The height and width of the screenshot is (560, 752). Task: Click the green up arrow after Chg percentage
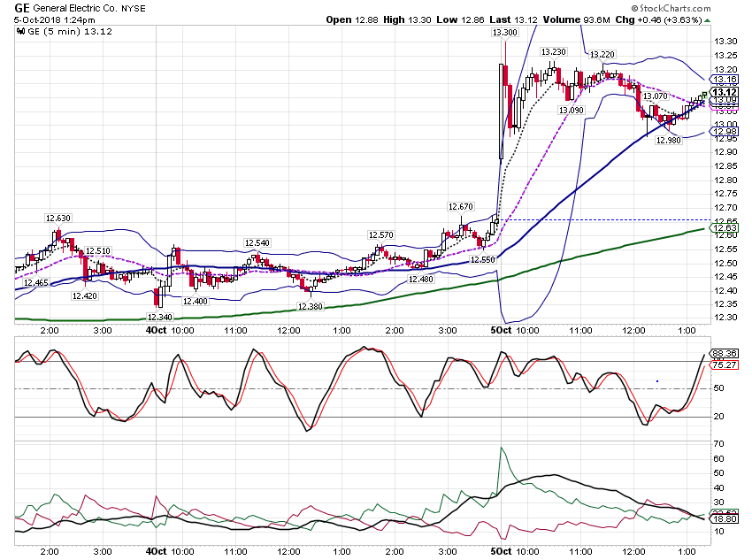[708, 20]
